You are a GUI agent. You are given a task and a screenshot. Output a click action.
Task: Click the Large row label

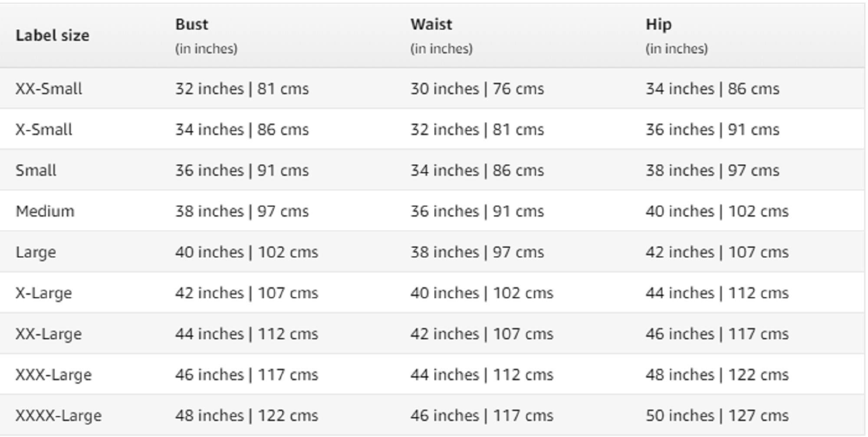(x=36, y=252)
